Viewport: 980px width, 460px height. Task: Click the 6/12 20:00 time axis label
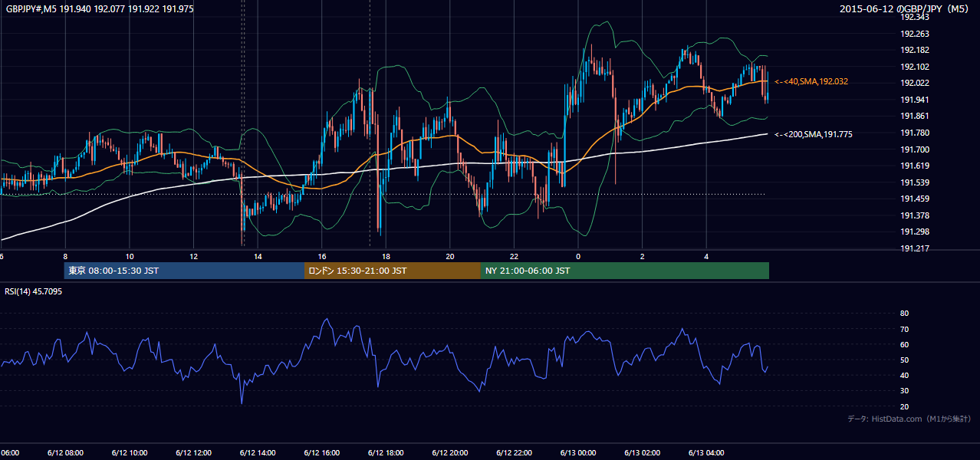[x=450, y=452]
